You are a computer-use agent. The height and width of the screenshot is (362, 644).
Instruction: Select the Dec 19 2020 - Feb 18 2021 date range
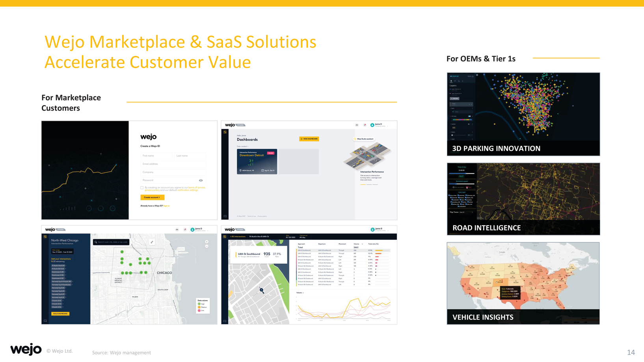(x=62, y=251)
